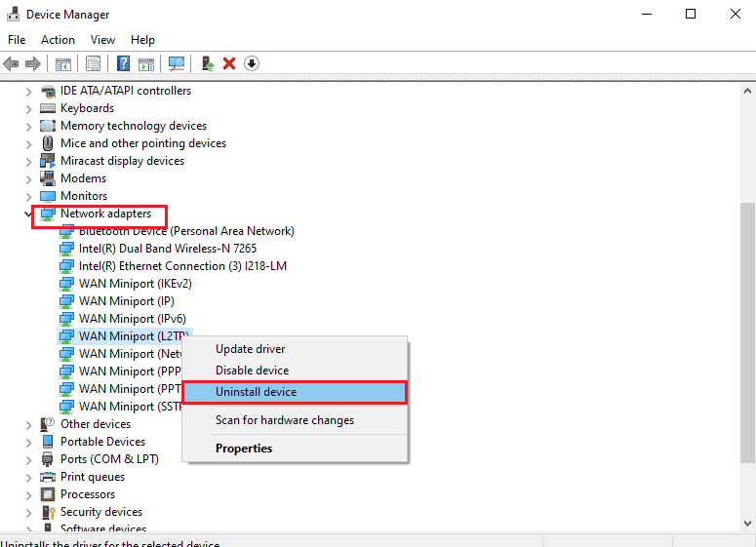The height and width of the screenshot is (547, 756).
Task: Expand Mice and other pointing devices node
Action: point(28,144)
